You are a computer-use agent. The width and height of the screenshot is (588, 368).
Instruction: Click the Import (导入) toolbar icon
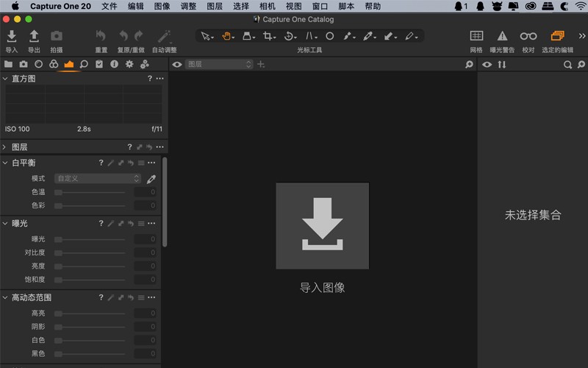(12, 36)
